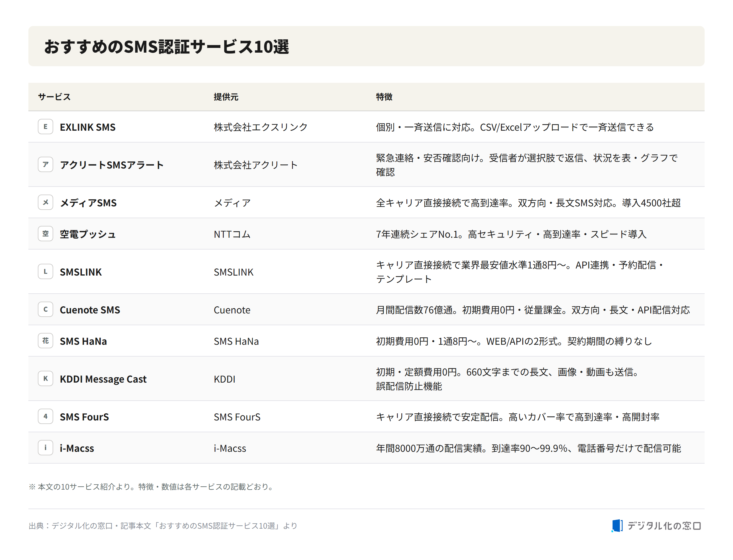This screenshot has width=733, height=560.
Task: Click the feature text 660文字までの長文
Action: click(x=507, y=372)
